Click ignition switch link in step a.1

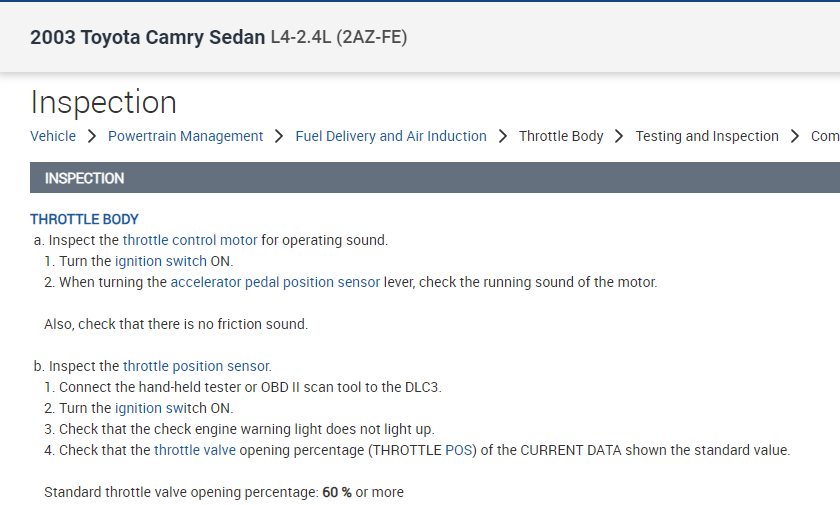[x=160, y=261]
